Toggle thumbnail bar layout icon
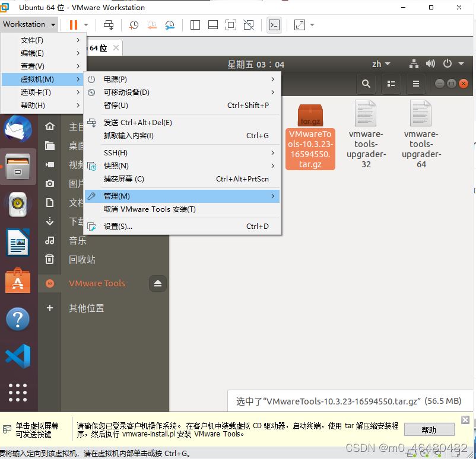 coord(213,25)
